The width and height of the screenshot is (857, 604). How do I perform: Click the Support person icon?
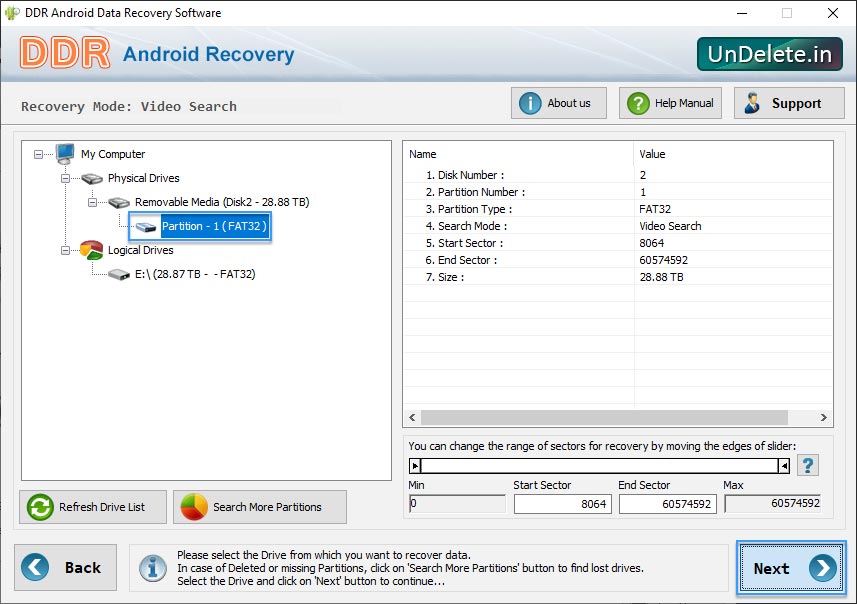(x=752, y=103)
